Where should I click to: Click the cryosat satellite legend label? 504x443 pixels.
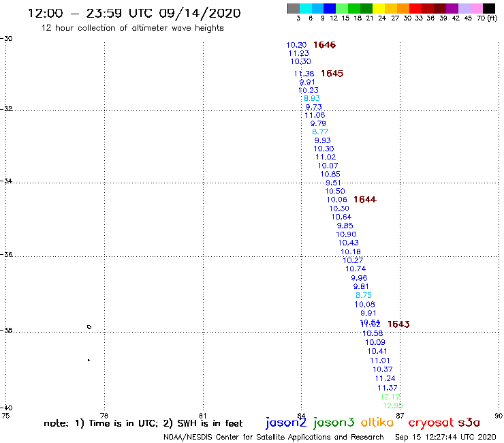[430, 423]
